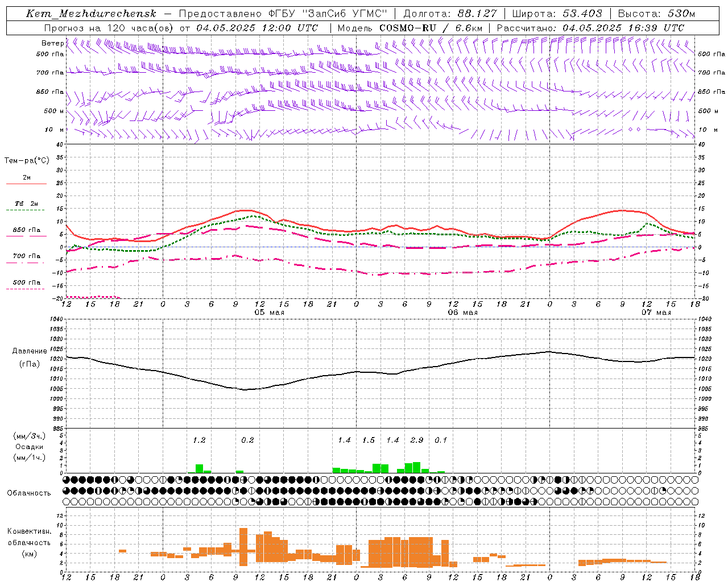Select forecast start time 04.05.2025 12:00 UTC
Image resolution: width=728 pixels, height=582 pixels.
click(x=257, y=28)
